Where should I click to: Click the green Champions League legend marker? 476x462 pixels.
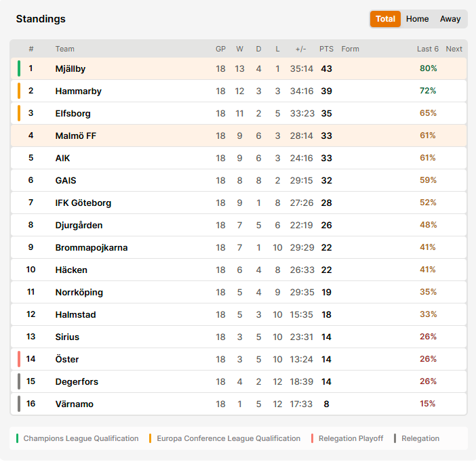18,438
